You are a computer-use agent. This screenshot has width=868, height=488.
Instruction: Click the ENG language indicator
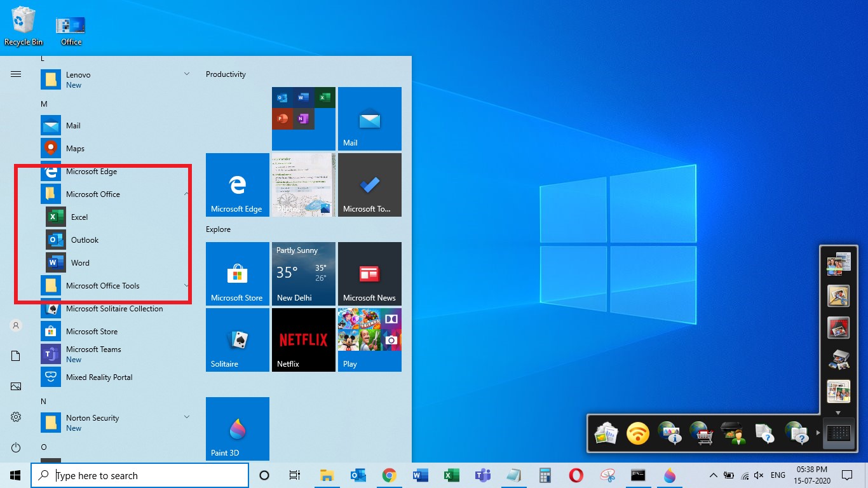coord(778,475)
